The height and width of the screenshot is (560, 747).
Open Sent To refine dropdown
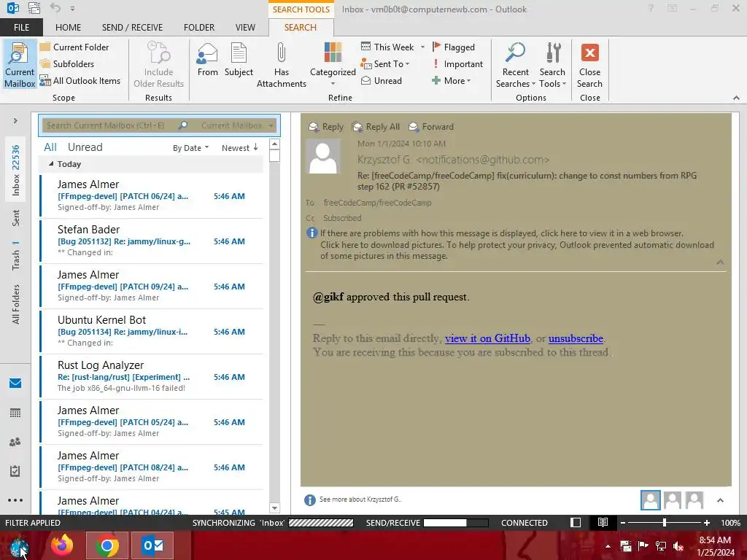(x=385, y=64)
